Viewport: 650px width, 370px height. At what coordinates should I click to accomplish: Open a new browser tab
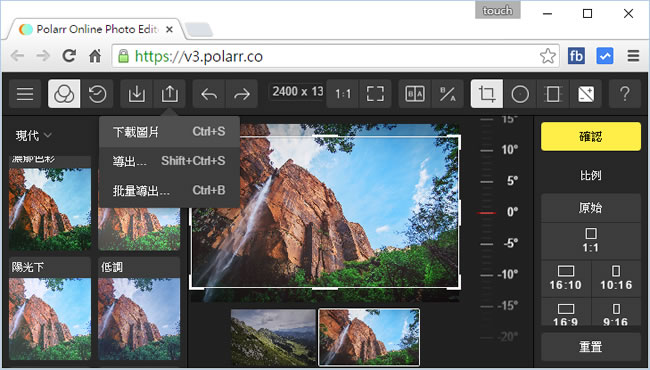[x=199, y=30]
